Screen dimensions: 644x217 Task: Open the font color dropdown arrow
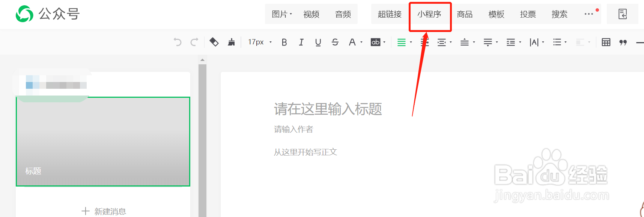[x=361, y=42]
